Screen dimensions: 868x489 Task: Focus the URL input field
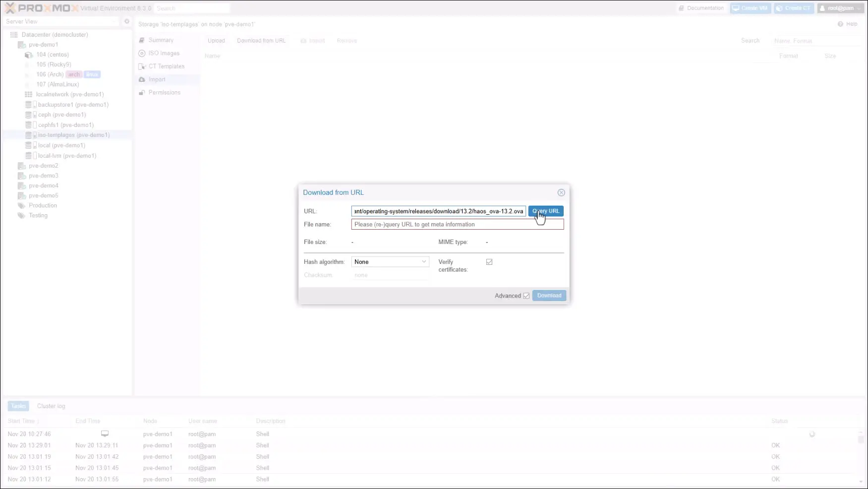click(x=439, y=211)
